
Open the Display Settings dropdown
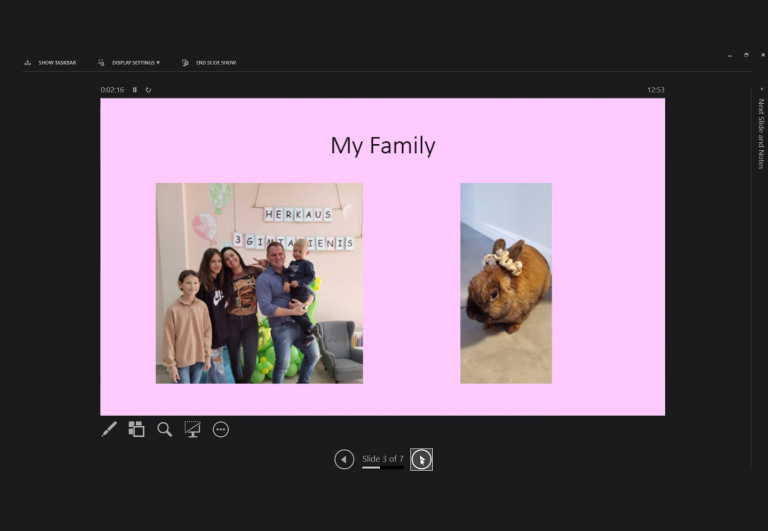(129, 63)
